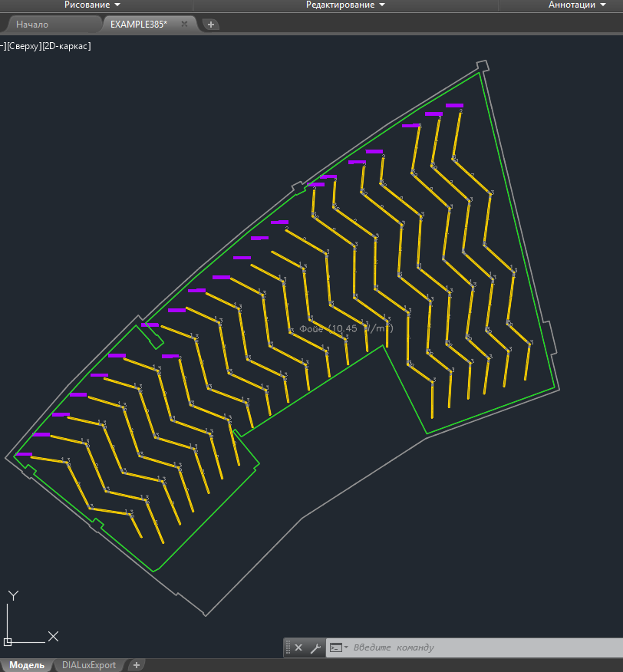Screen dimensions: 623x672
Task: Show recent commands list in command line
Action: 338,647
